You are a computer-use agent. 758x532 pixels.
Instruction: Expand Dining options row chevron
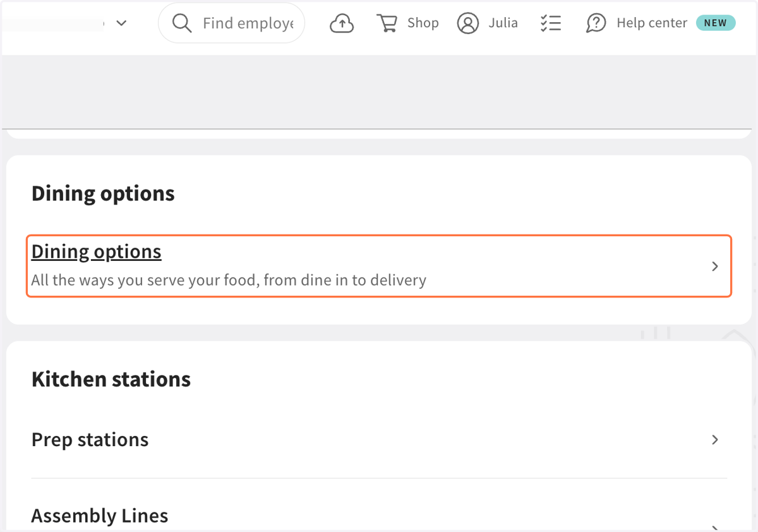(x=715, y=267)
